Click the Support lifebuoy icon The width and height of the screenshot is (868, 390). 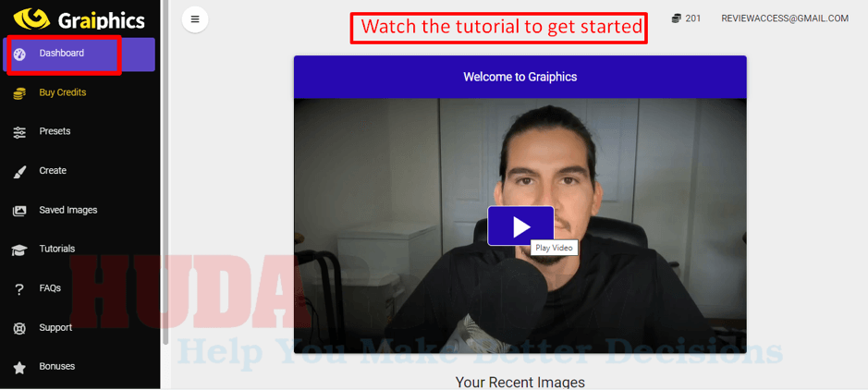19,329
